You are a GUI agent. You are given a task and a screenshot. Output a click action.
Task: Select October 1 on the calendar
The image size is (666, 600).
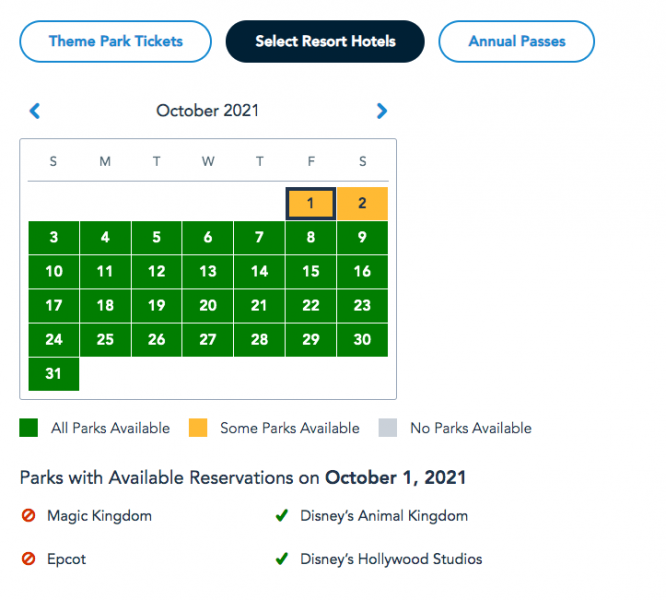pos(311,204)
